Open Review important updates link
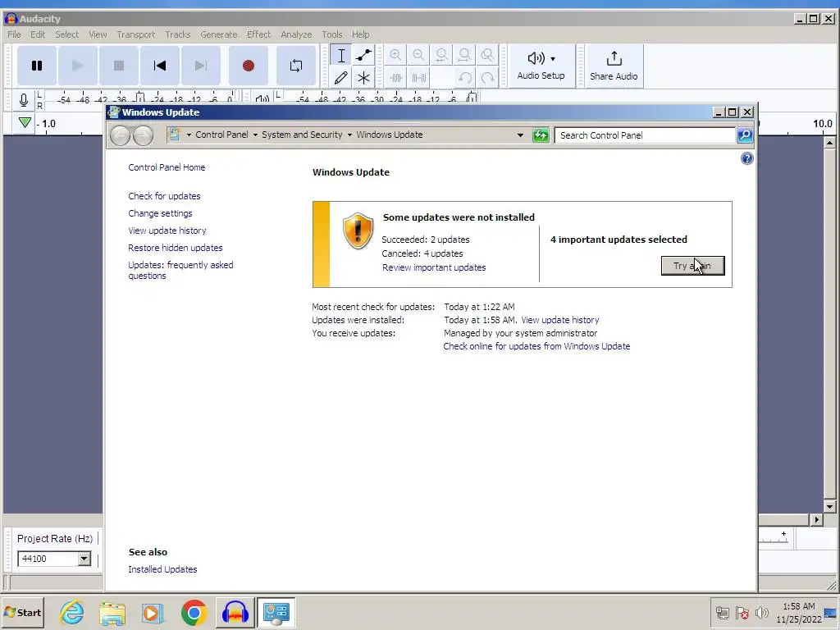Screen dimensions: 840x630 (434, 267)
